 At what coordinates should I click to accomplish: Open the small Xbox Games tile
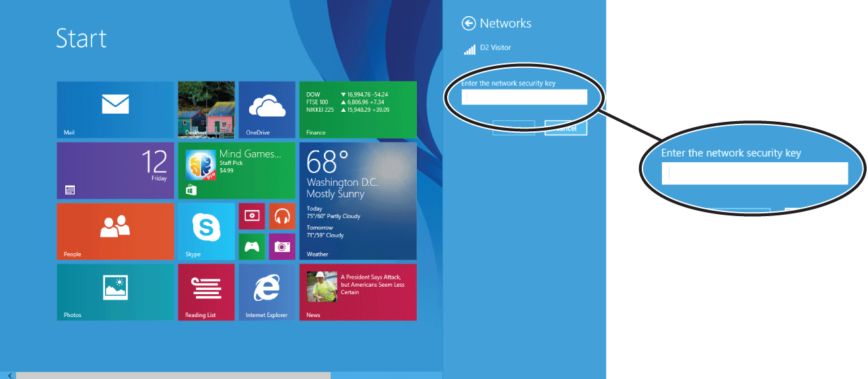pyautogui.click(x=252, y=246)
